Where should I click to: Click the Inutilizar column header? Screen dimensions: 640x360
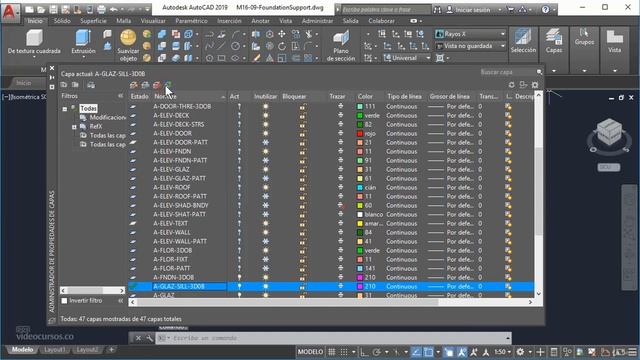(265, 96)
